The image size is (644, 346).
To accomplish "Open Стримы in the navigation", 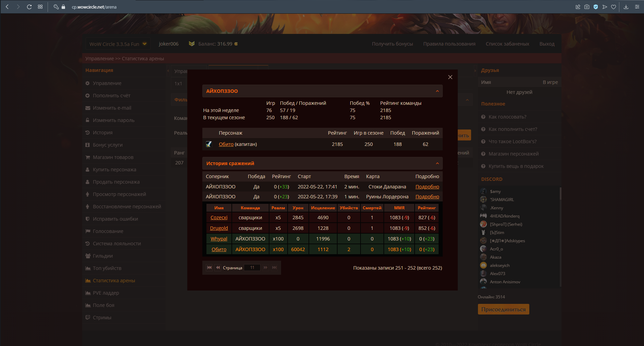I will coord(102,318).
